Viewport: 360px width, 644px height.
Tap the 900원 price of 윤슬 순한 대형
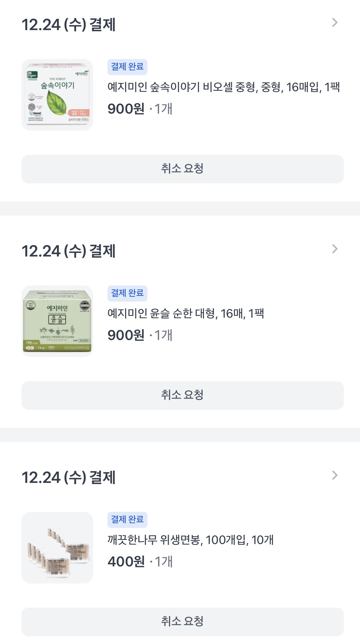126,336
